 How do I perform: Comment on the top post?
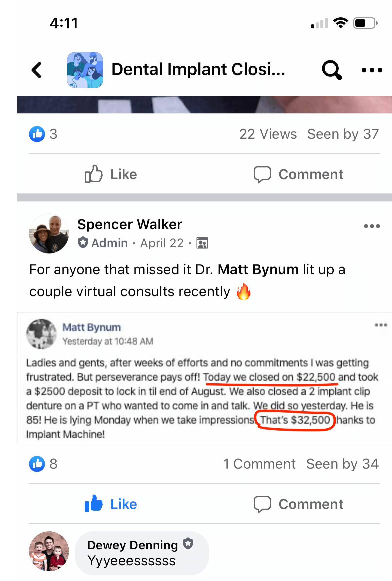point(298,174)
